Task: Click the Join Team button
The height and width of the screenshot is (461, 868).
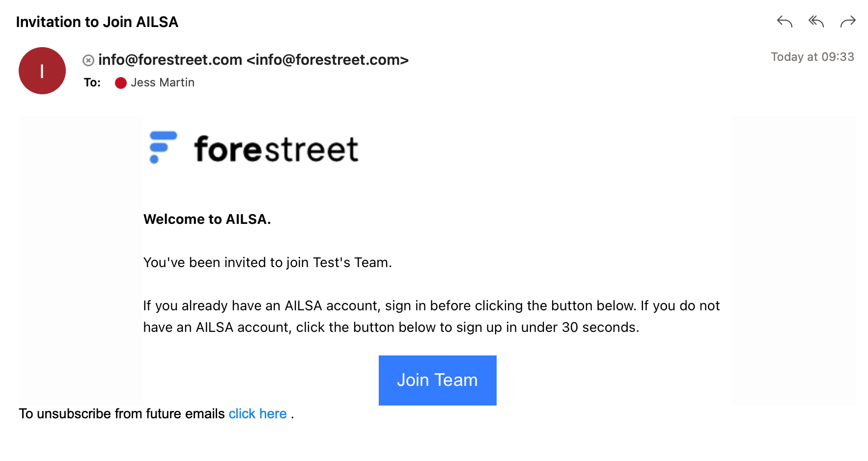Action: (438, 380)
